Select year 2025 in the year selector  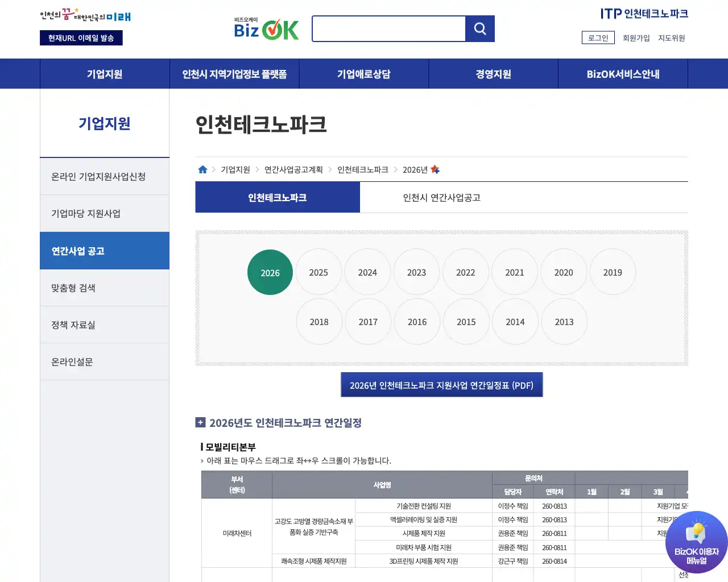[x=318, y=272]
